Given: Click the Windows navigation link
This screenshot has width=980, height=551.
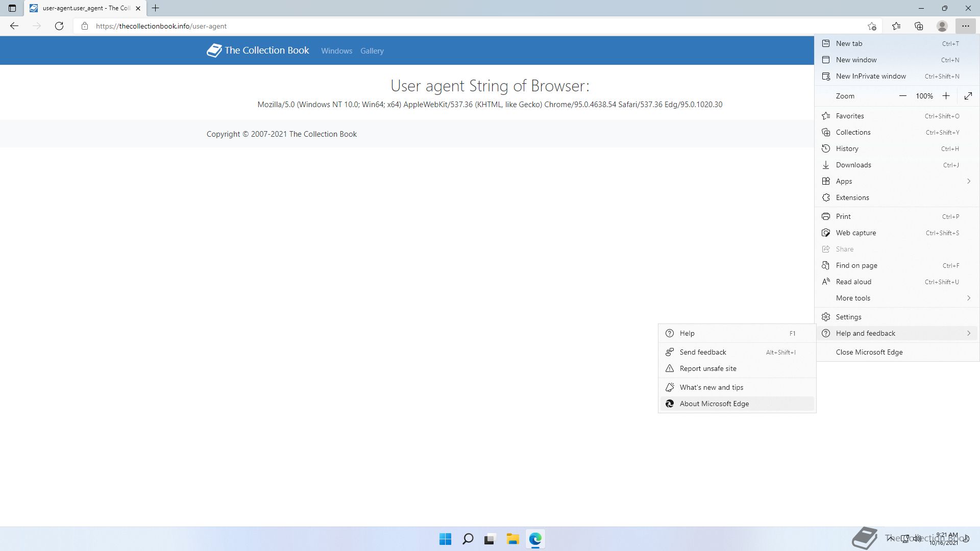Looking at the screenshot, I should pyautogui.click(x=336, y=51).
